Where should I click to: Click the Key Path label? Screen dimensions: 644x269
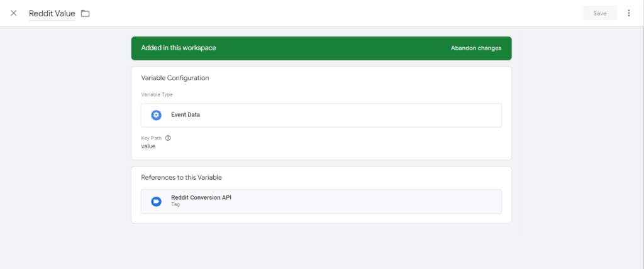click(x=151, y=138)
